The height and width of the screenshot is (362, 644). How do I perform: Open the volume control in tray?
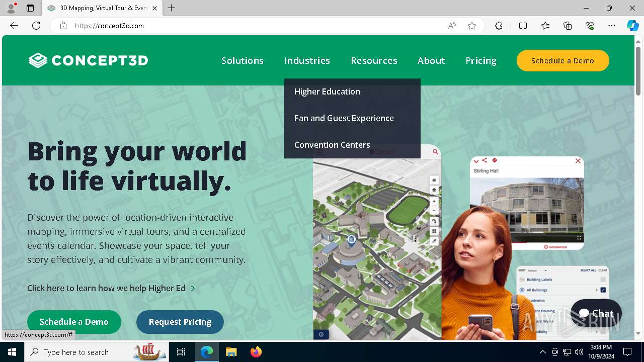(579, 352)
